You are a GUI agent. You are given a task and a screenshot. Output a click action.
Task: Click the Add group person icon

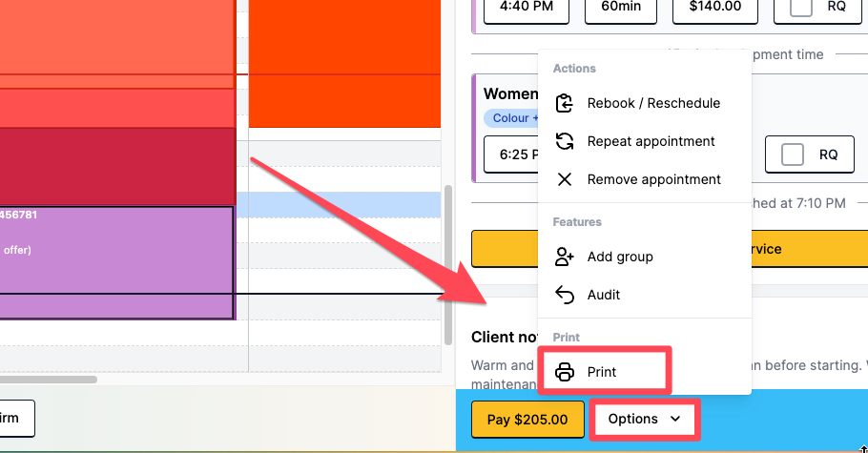point(565,257)
